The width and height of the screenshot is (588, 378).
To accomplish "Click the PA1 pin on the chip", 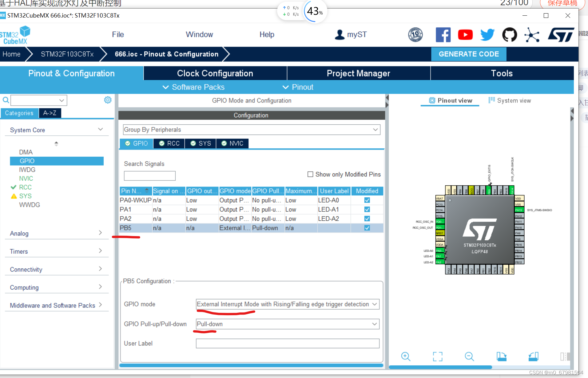I will click(440, 256).
